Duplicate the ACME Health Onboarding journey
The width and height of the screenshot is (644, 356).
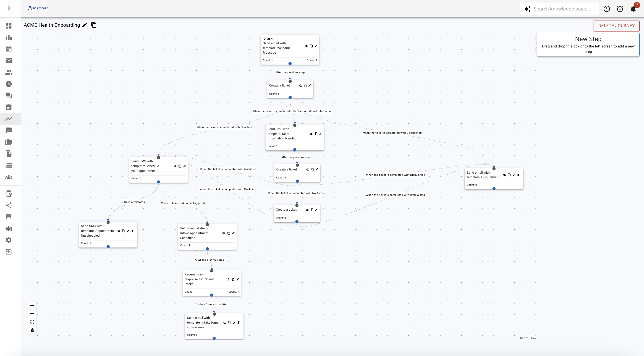click(x=94, y=25)
